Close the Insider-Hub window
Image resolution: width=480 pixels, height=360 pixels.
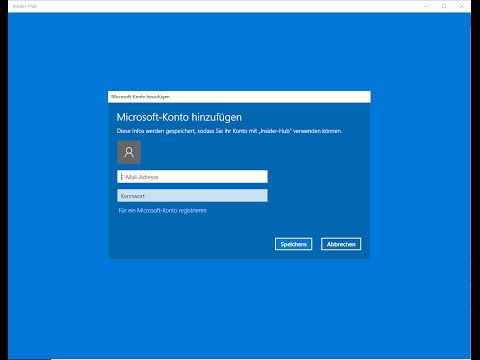(x=462, y=6)
